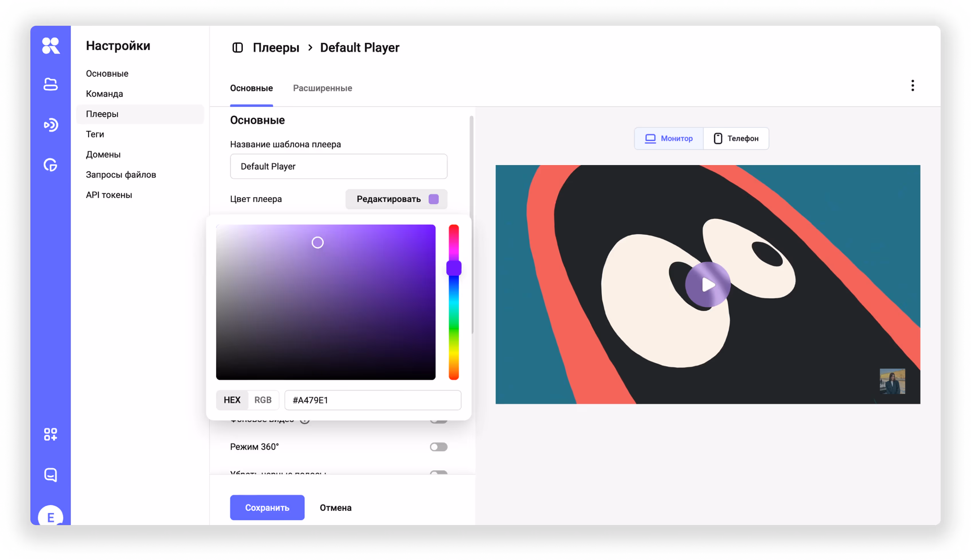Click the Режим 360° label
The image size is (971, 560).
(x=254, y=447)
